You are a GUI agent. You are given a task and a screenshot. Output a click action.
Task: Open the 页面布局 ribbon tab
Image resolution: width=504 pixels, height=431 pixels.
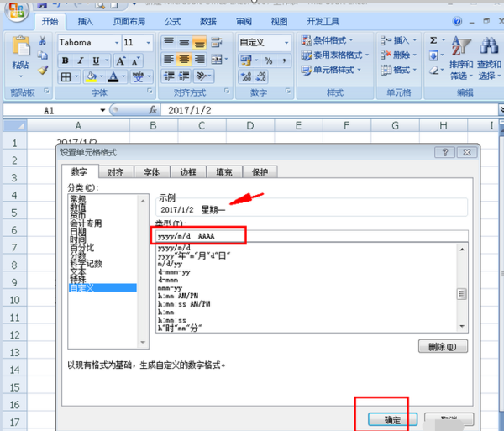pyautogui.click(x=129, y=22)
